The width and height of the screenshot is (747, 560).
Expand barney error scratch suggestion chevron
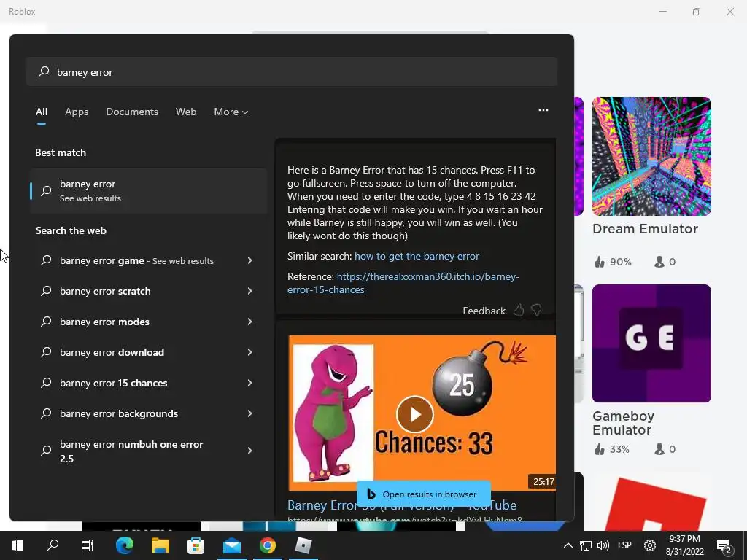coord(249,291)
